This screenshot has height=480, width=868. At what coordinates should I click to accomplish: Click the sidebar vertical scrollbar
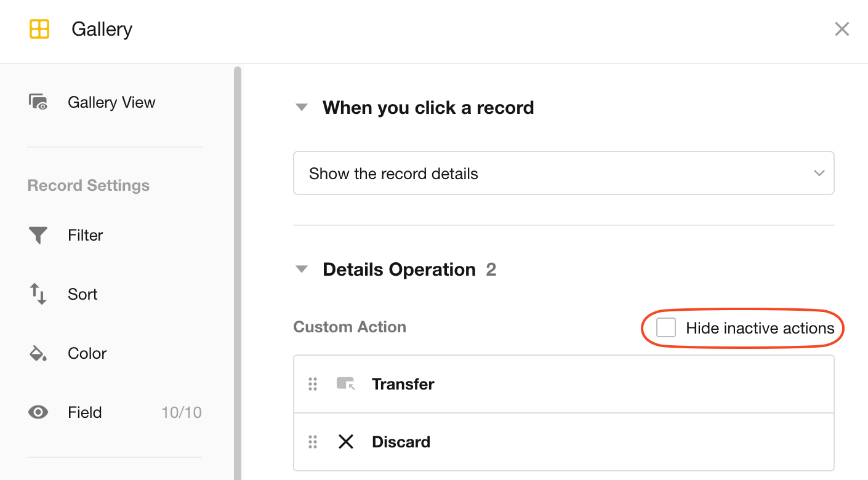[238, 271]
